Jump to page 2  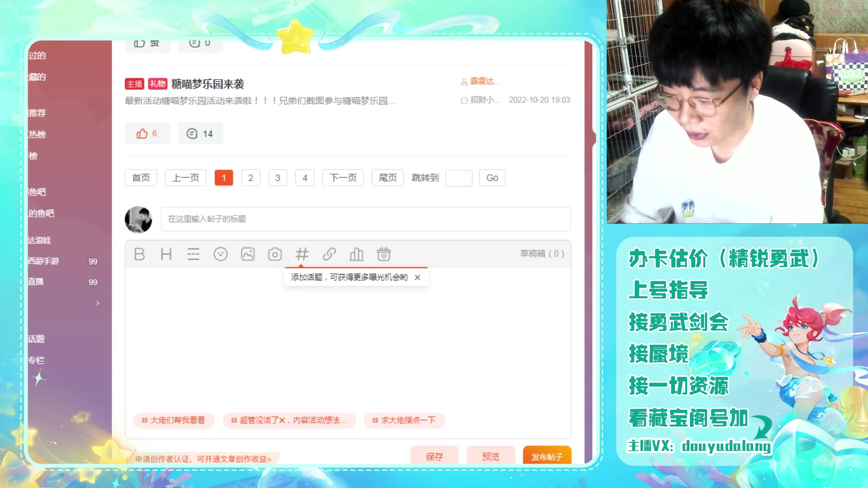pyautogui.click(x=250, y=178)
